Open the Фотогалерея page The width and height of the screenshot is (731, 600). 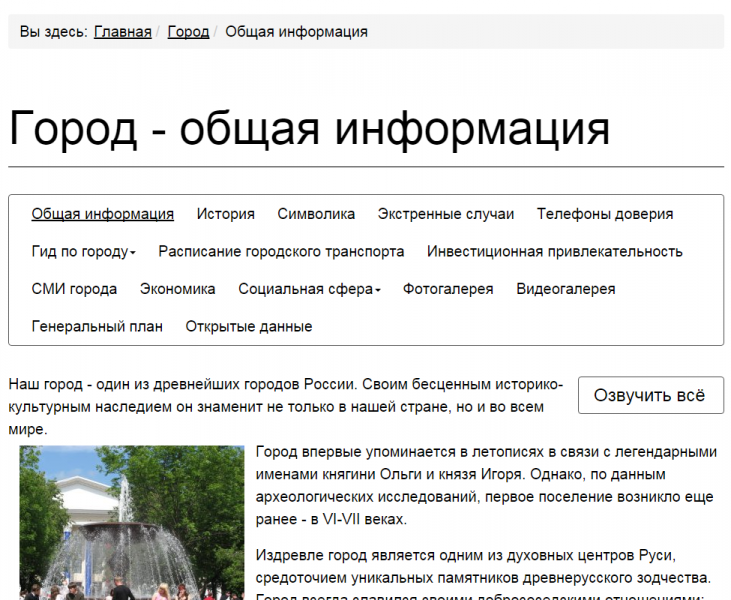pos(448,289)
